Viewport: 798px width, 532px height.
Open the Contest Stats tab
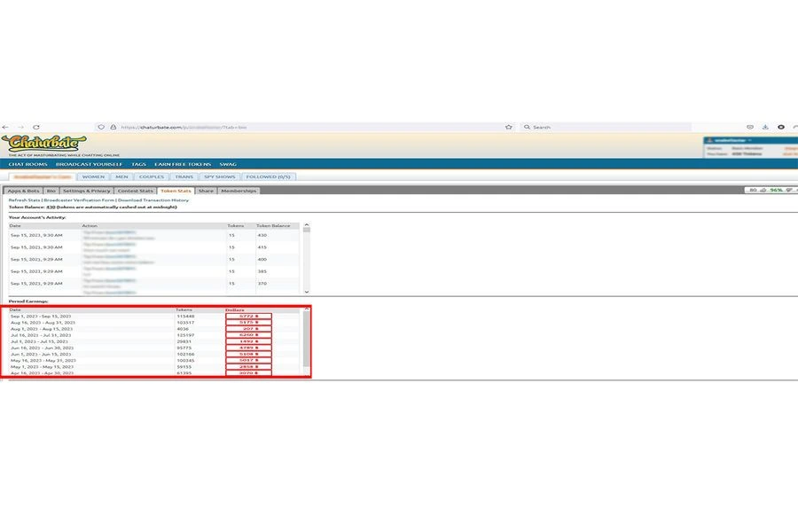135,191
